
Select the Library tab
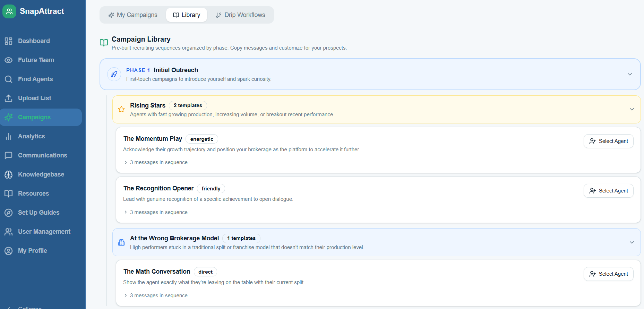pos(187,15)
